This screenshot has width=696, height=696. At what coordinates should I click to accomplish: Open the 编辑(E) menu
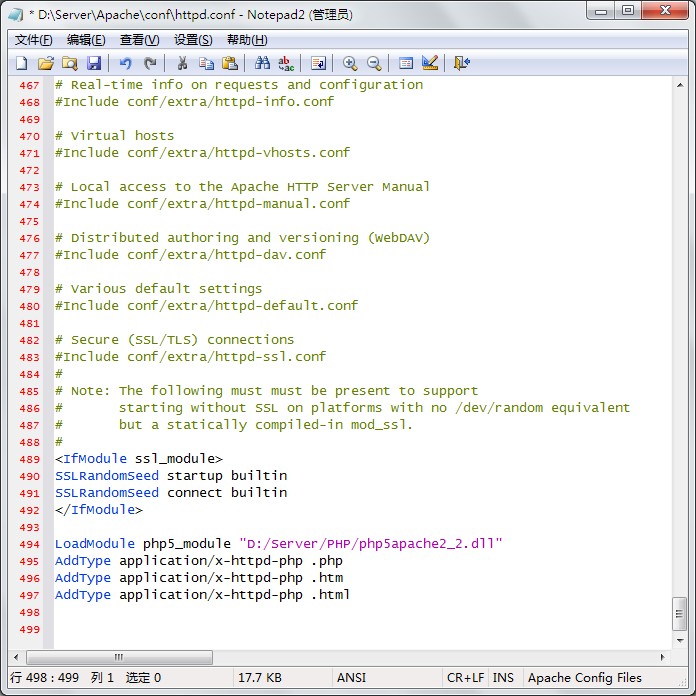tap(86, 40)
